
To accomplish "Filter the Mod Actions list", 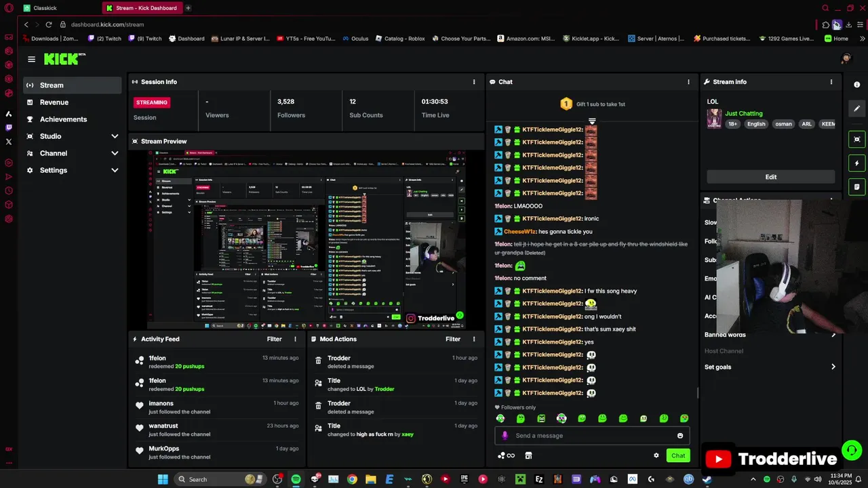I will 453,339.
